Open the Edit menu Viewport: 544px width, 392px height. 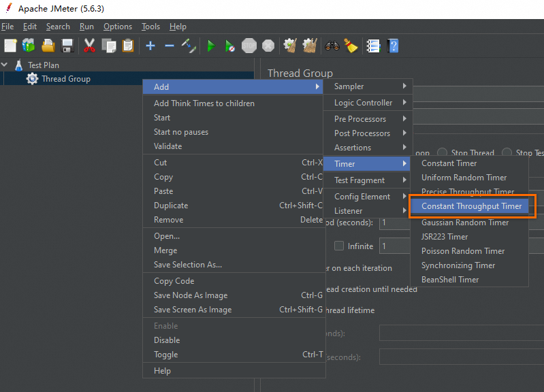tap(30, 27)
